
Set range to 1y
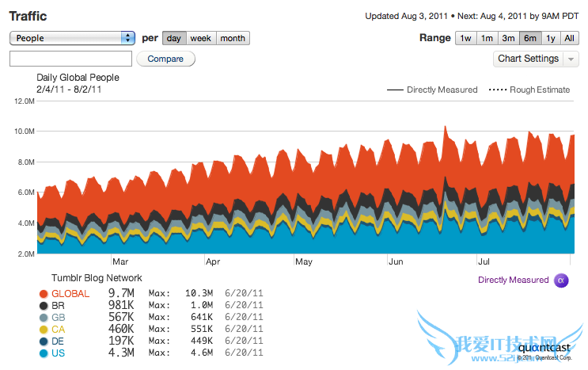(551, 38)
